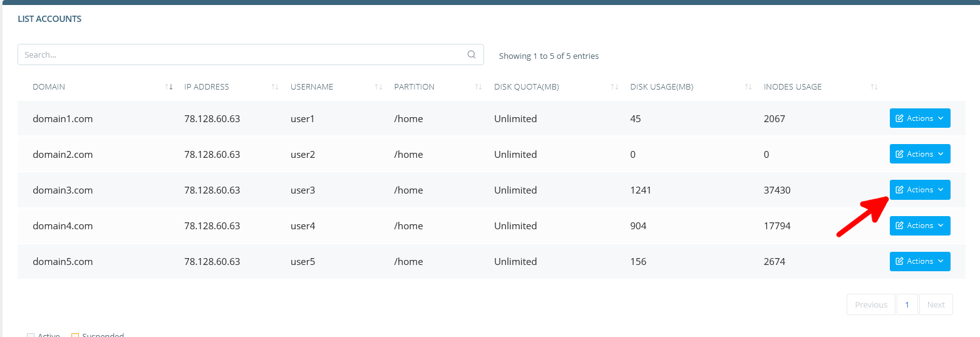Open Actions dropdown for domain2.com
980x337 pixels.
[919, 154]
